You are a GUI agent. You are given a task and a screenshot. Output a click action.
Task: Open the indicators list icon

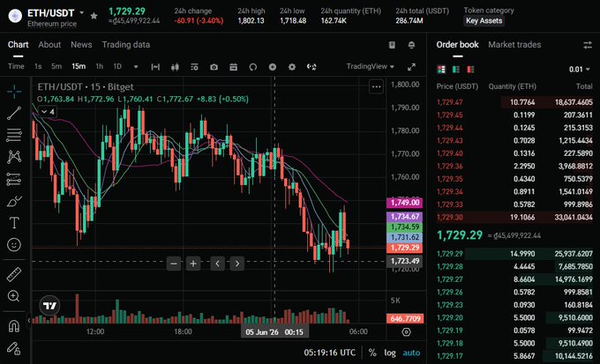pyautogui.click(x=194, y=67)
